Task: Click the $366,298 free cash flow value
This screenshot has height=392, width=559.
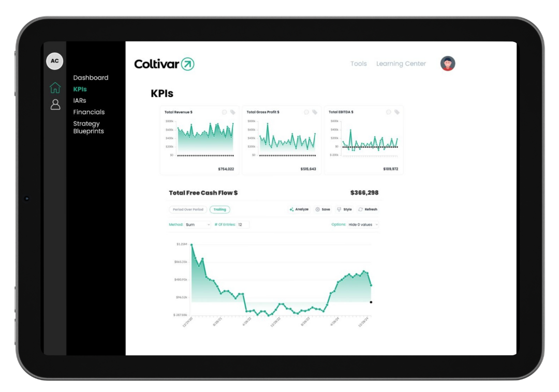Action: (x=364, y=192)
